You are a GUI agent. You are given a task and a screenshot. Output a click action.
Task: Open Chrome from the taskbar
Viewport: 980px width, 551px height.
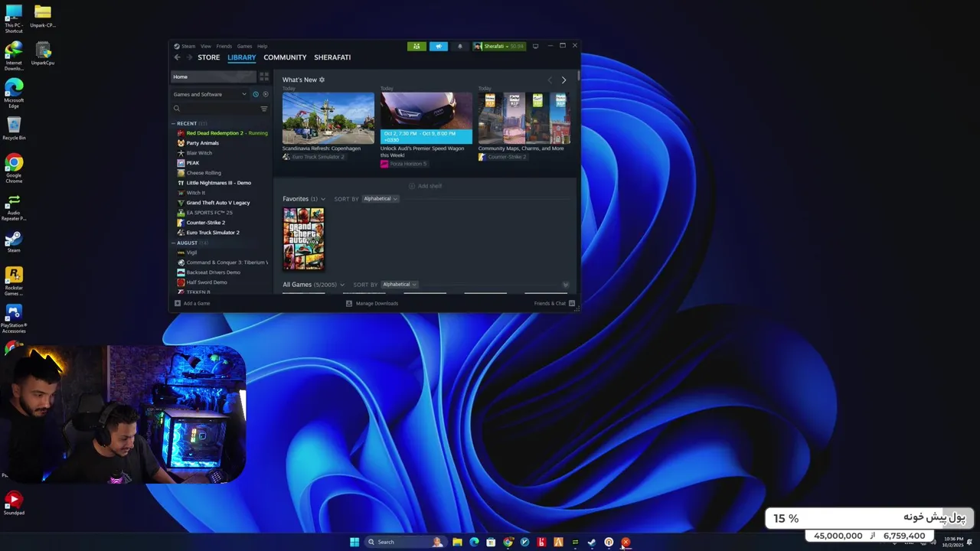coord(508,542)
